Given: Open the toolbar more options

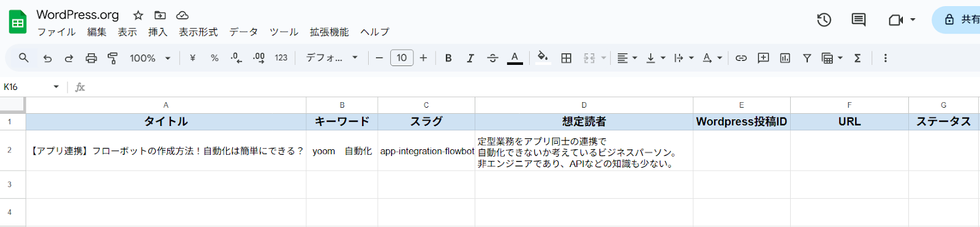Looking at the screenshot, I should click(885, 58).
